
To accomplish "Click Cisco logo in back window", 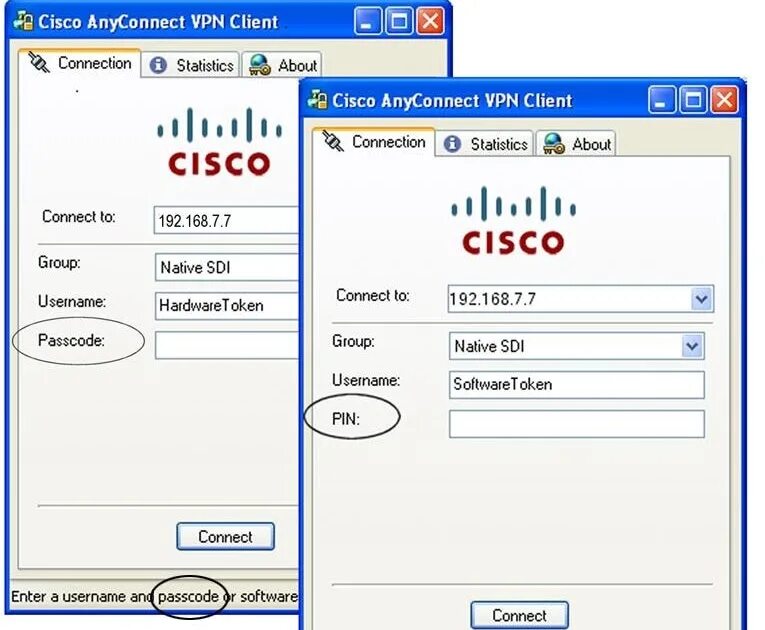I will 219,142.
